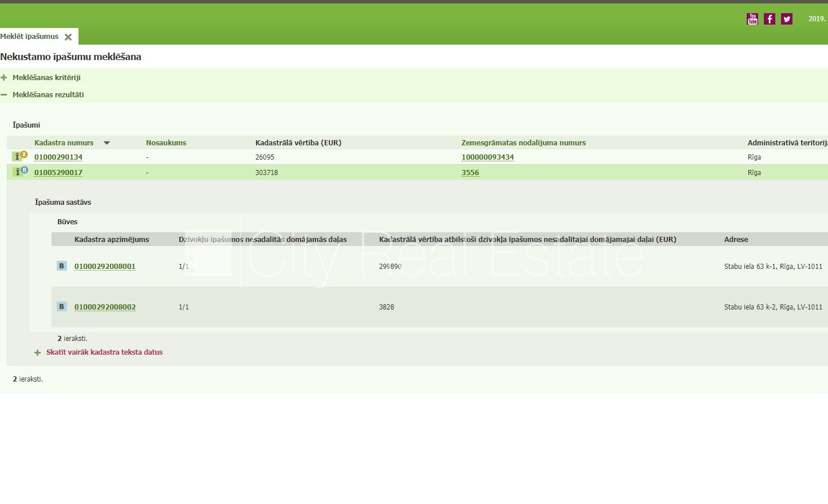The width and height of the screenshot is (828, 504).
Task: Open building designation 01000292008002
Action: point(105,307)
